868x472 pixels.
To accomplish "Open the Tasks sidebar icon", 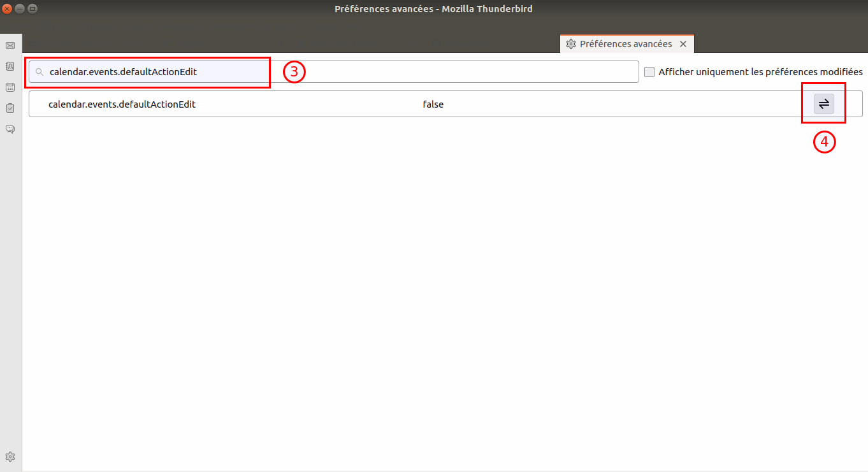I will pyautogui.click(x=10, y=108).
